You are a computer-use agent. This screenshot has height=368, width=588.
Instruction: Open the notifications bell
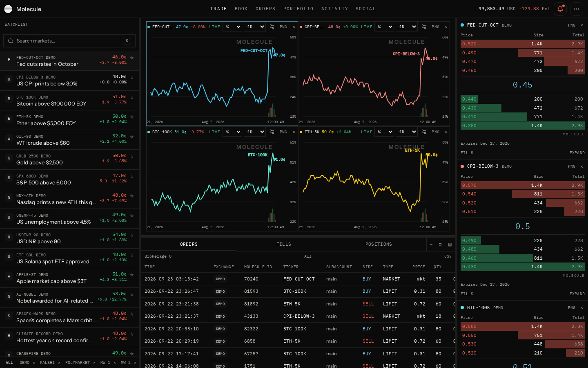pos(560,9)
